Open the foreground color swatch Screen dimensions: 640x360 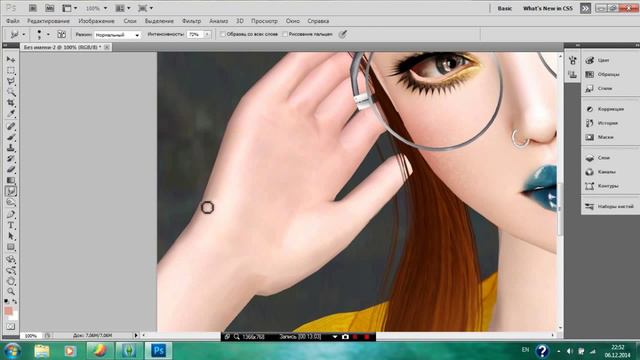click(8, 311)
